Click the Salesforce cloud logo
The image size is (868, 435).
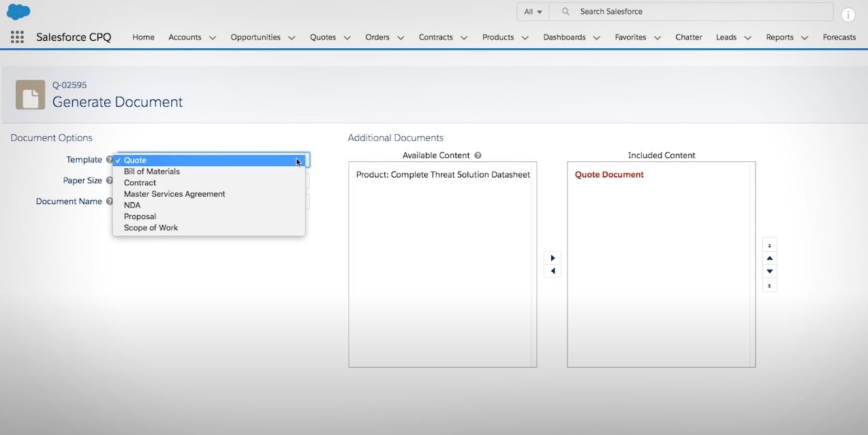point(18,12)
